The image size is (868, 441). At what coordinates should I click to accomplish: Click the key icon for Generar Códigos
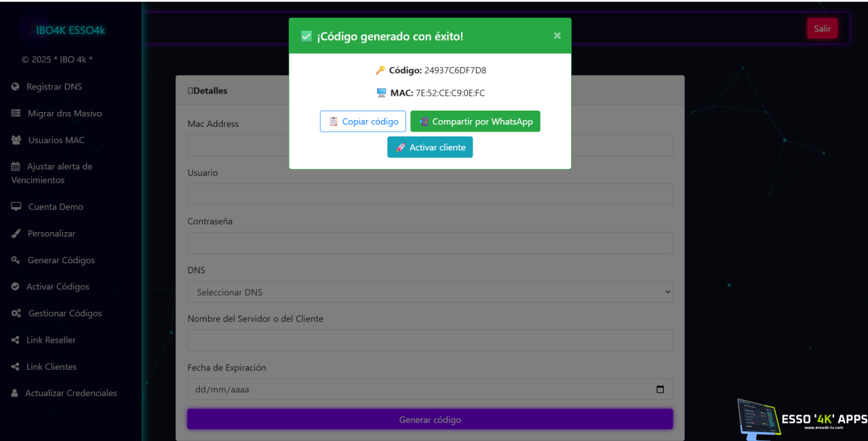coord(16,261)
